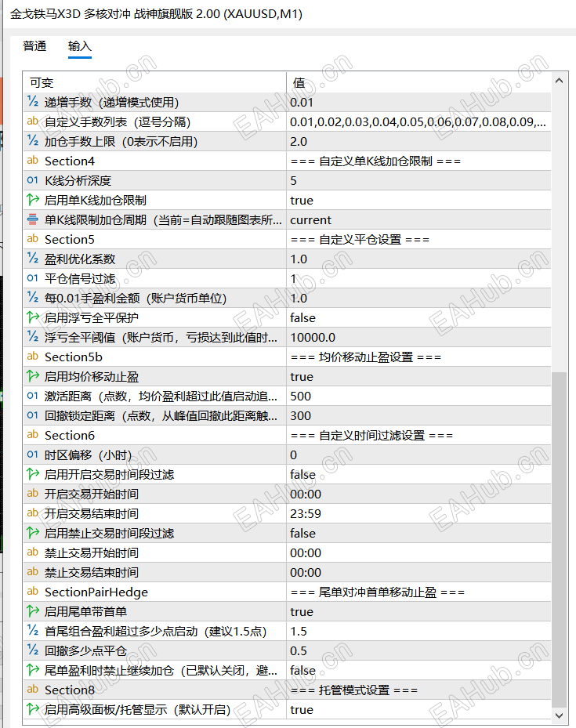Click the scroll up arrow of the parameter list
This screenshot has width=576, height=728.
click(560, 81)
